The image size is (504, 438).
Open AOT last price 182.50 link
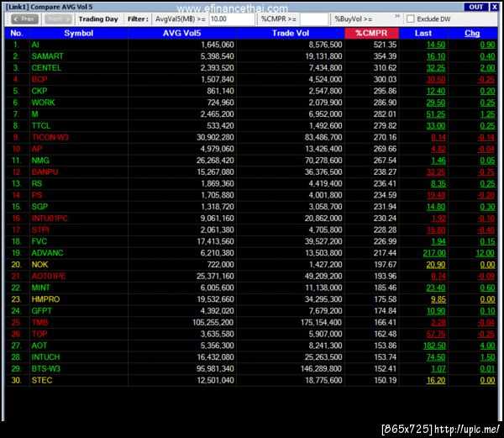point(434,346)
